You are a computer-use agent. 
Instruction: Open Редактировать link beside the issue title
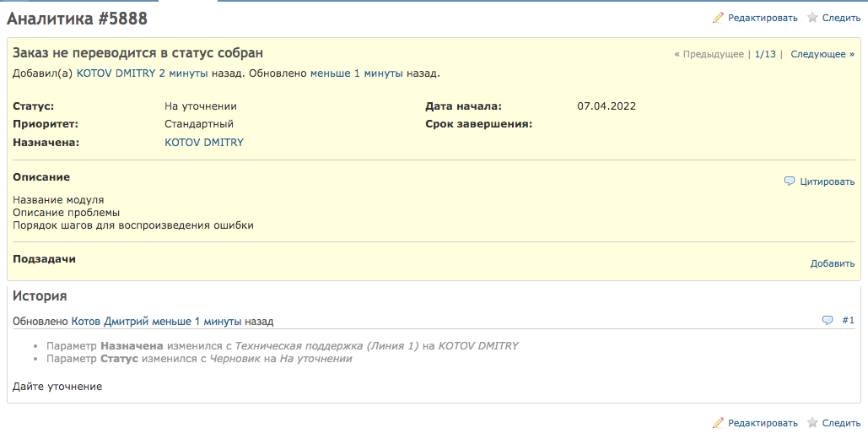(x=763, y=18)
